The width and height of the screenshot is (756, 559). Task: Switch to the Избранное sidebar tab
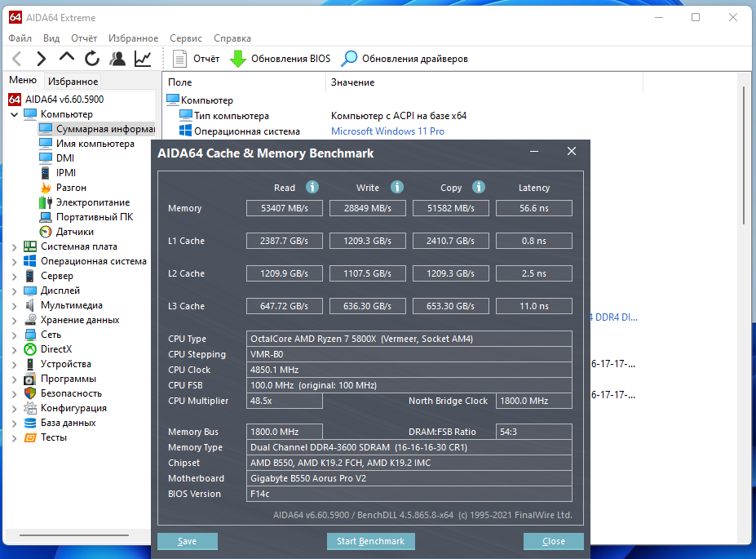tap(73, 82)
